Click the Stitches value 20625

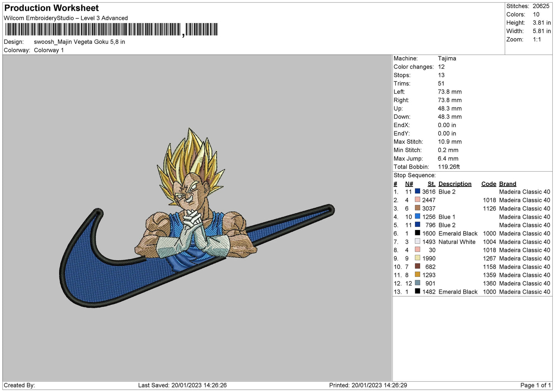click(541, 6)
